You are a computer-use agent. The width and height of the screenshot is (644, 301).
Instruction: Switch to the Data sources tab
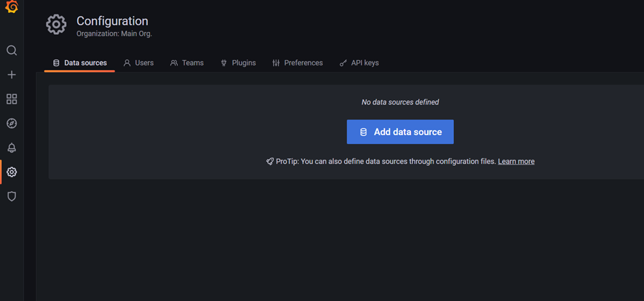click(x=80, y=63)
